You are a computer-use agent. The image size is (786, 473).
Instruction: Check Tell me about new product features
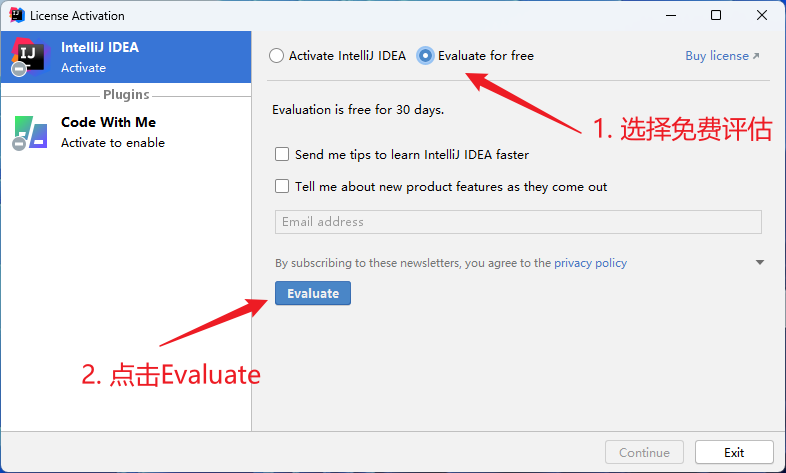[282, 186]
